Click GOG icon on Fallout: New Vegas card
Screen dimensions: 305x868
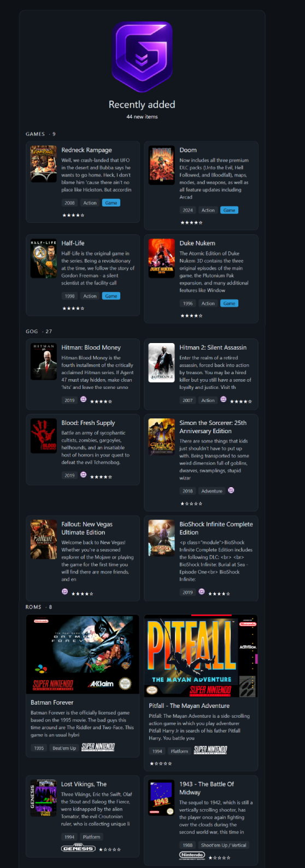pyautogui.click(x=65, y=592)
